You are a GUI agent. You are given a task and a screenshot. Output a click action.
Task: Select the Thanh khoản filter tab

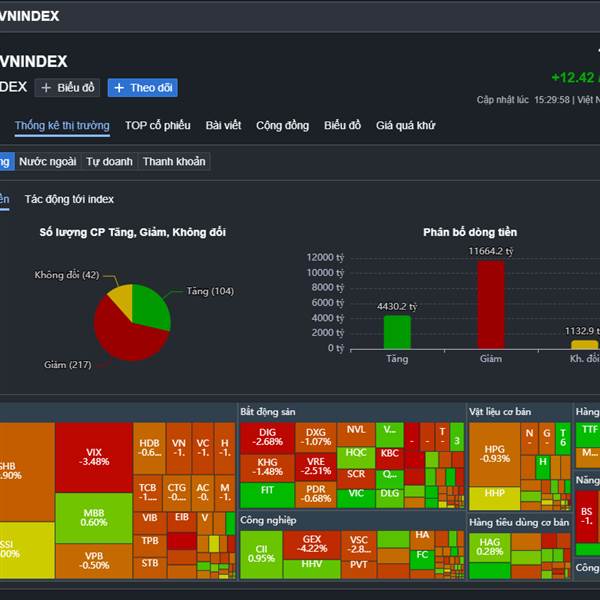(x=174, y=161)
